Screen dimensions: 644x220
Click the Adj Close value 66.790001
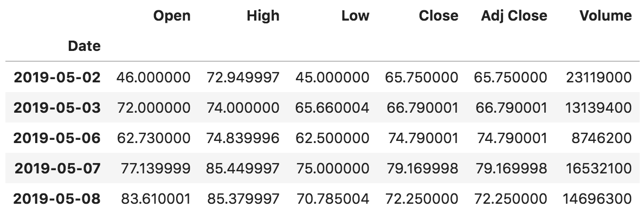point(512,107)
